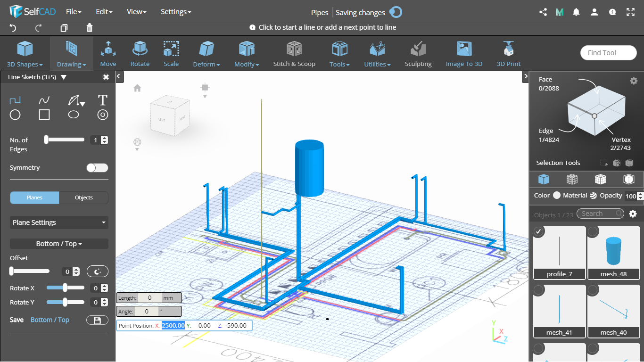Viewport: 644px width, 362px height.
Task: Click the save plane button
Action: (97, 320)
